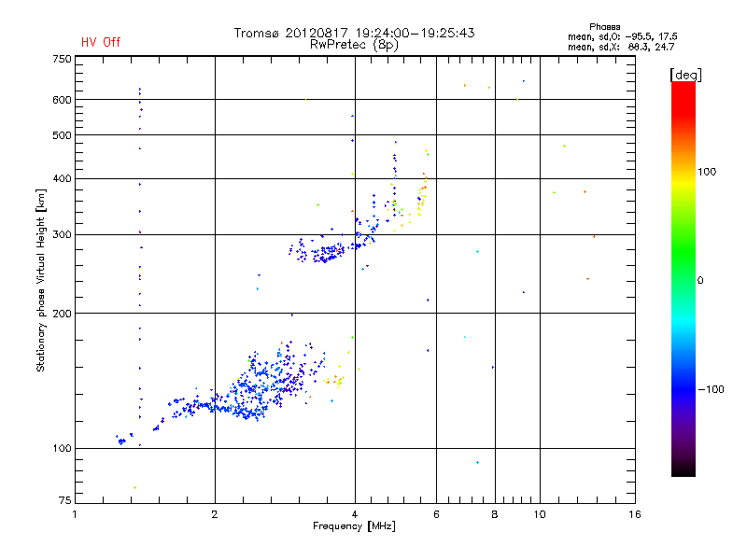Screen dimensions: 747x560
Task: Click the x-axis tick label '8'
Action: tap(495, 514)
